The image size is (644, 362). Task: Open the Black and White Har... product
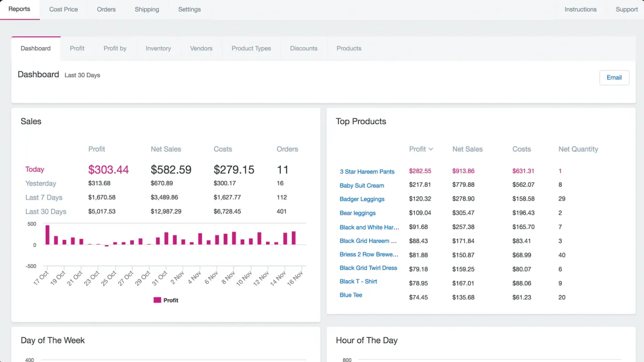(x=369, y=227)
